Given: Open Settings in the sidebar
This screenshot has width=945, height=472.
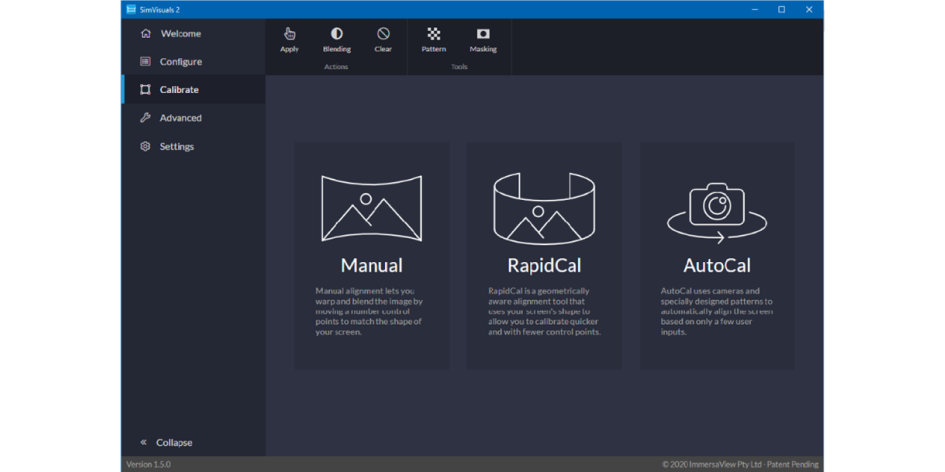Looking at the screenshot, I should 193,146.
